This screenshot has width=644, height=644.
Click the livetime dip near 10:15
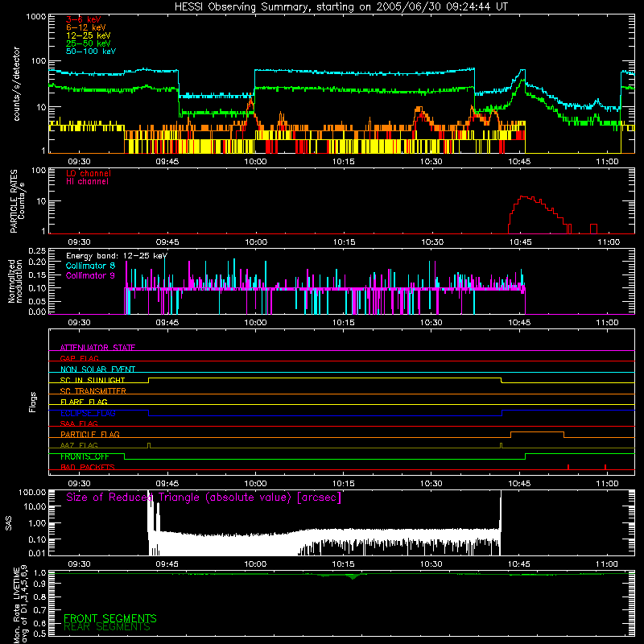(353, 576)
